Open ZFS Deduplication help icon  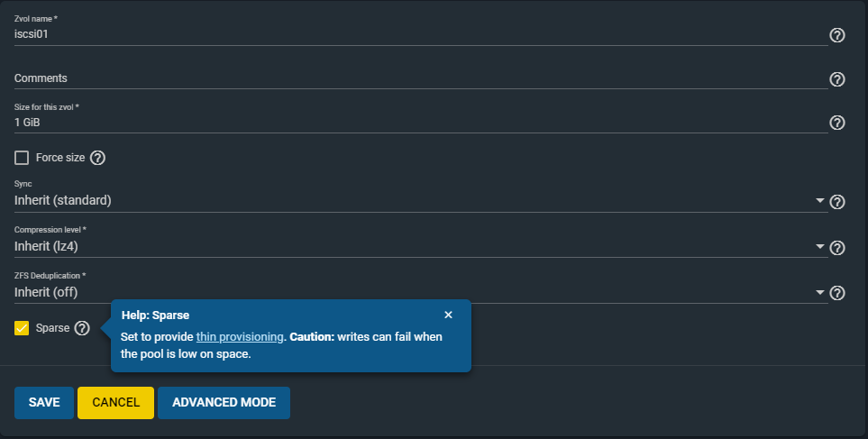click(x=837, y=293)
